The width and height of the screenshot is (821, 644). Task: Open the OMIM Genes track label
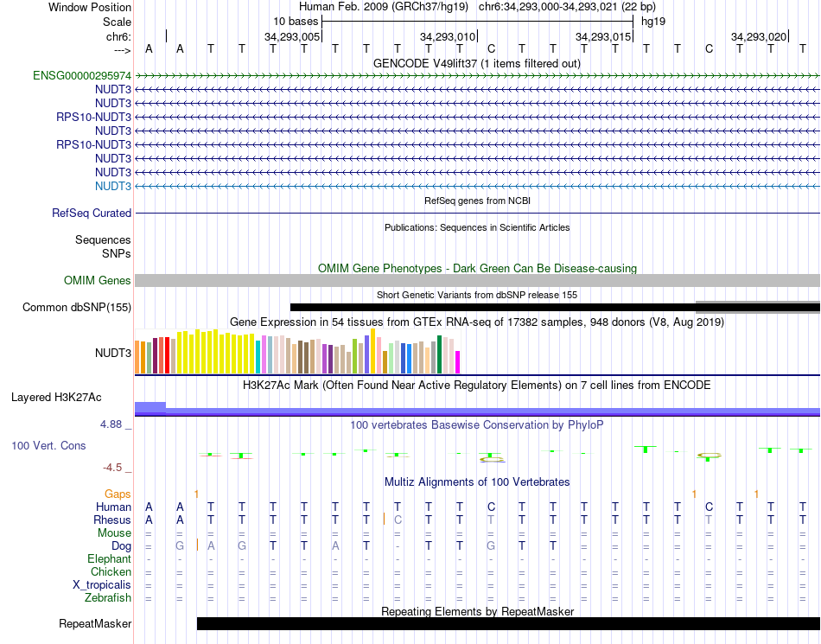click(x=98, y=281)
